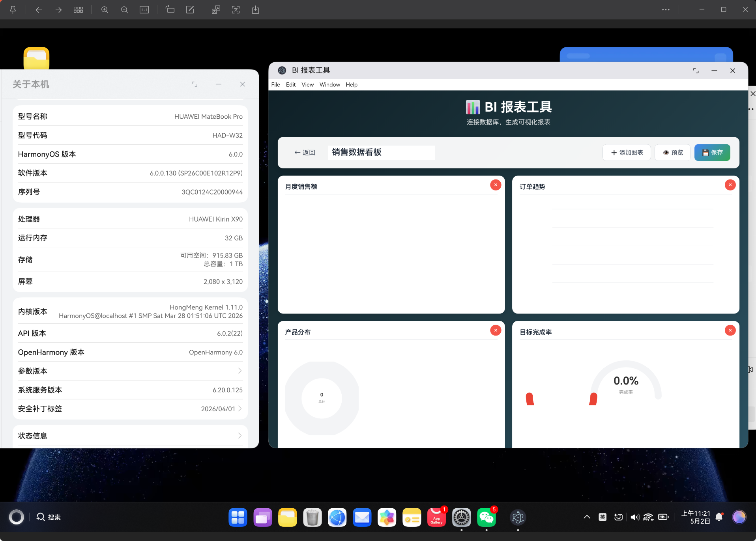Open the Help menu in BI 报表工具
The width and height of the screenshot is (756, 541).
352,85
